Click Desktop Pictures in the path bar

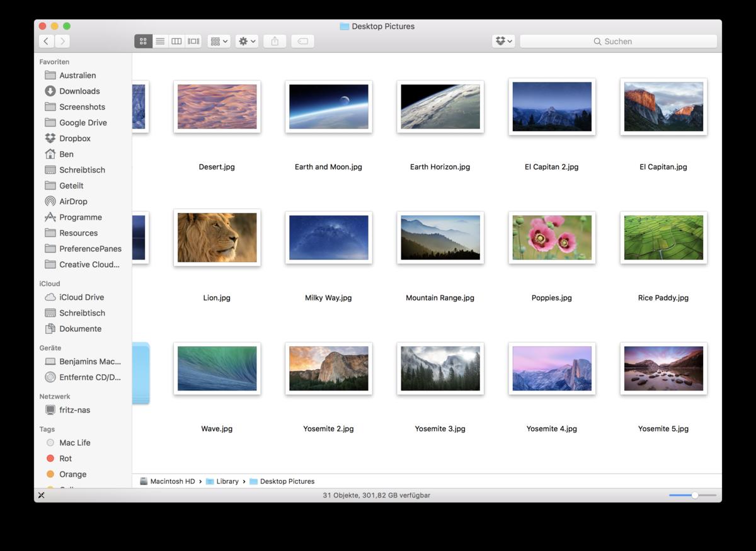(x=282, y=481)
